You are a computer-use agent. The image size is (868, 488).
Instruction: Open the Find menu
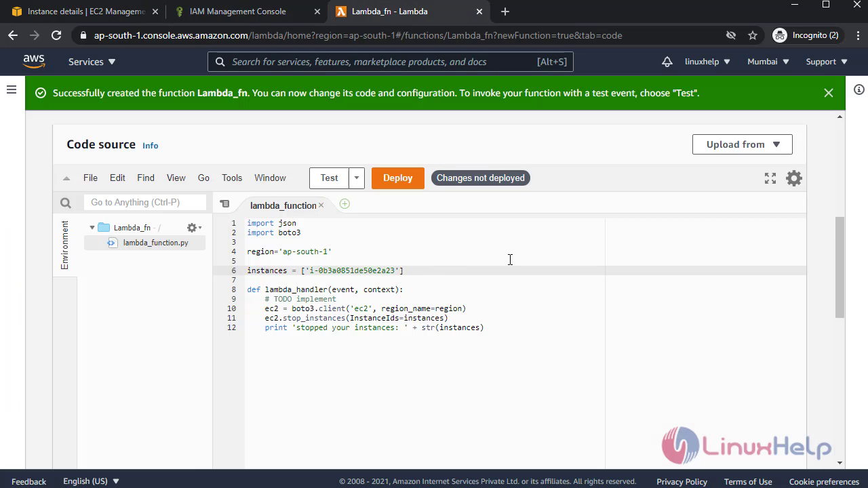[x=146, y=178]
